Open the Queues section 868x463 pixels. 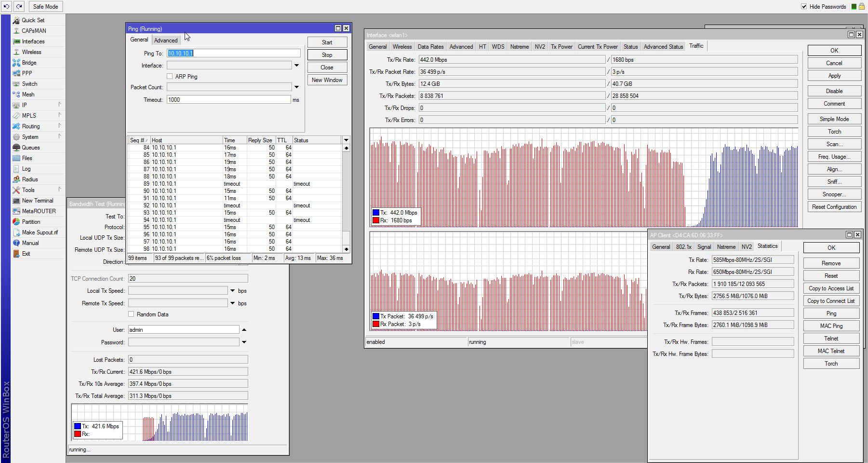point(30,148)
